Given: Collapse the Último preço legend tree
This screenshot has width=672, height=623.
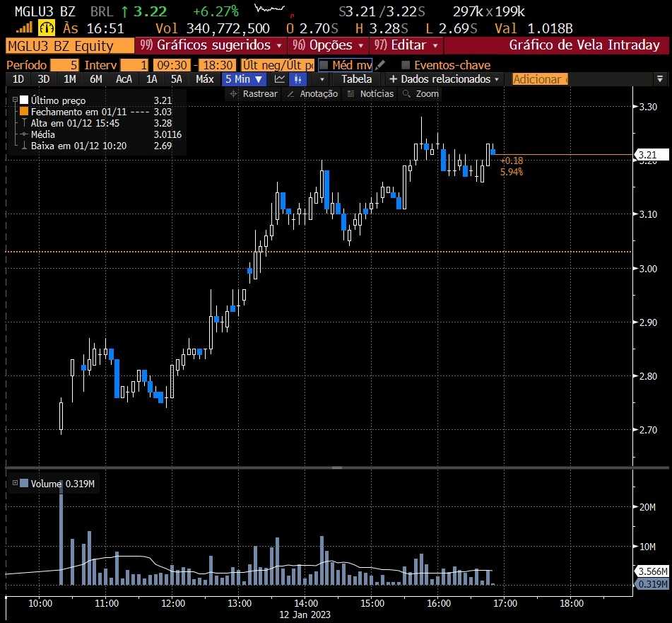Looking at the screenshot, I should tap(15, 101).
